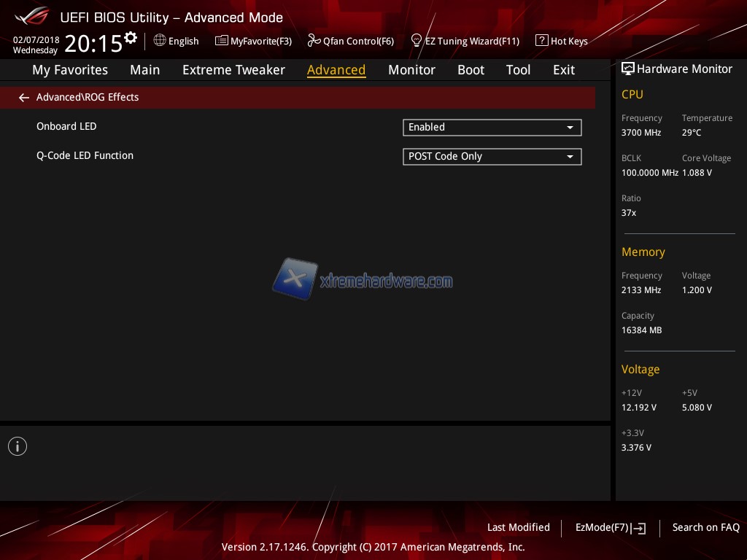The height and width of the screenshot is (560, 747).
Task: Click the back arrow beside Advanced\ROG Effects
Action: [24, 98]
